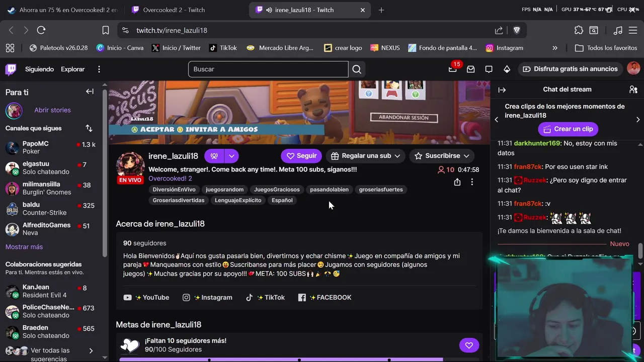Show more bookmarks chevron
This screenshot has width=644, height=362.
(x=555, y=48)
